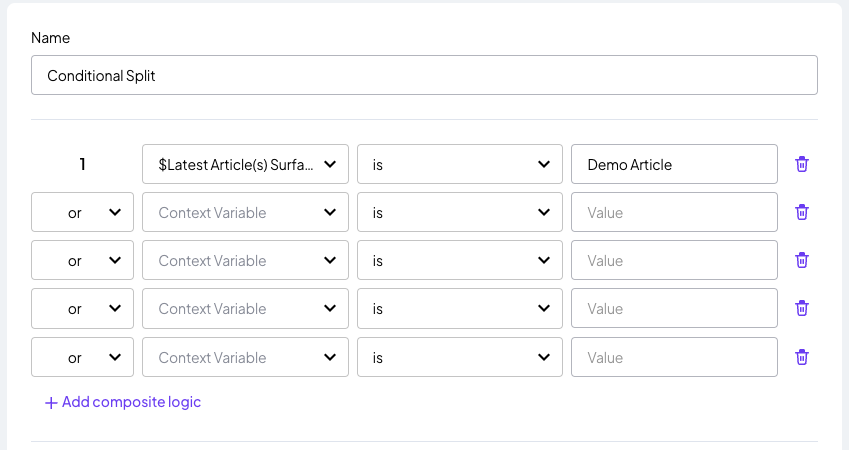Click the Demo Article value field
The image size is (849, 450).
pos(674,164)
